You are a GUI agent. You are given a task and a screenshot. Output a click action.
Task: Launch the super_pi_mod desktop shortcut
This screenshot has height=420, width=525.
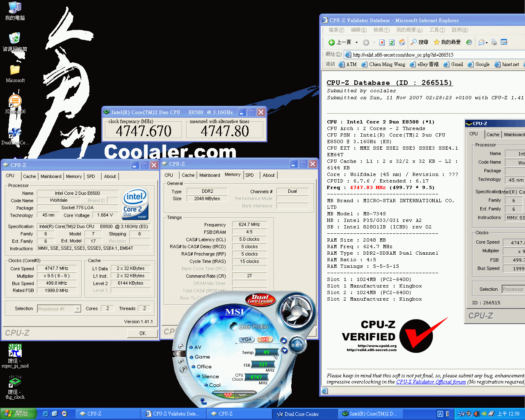(15, 356)
